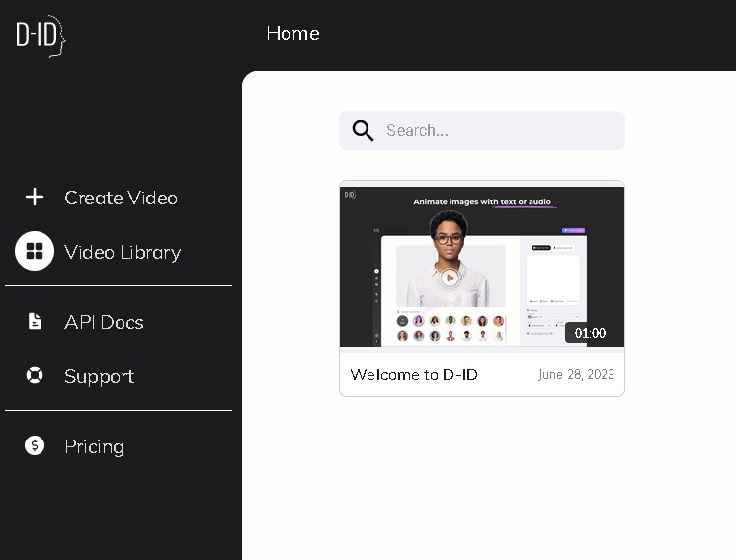Screen dimensions: 736x560
Task: Click into the Search field
Action: [x=482, y=130]
